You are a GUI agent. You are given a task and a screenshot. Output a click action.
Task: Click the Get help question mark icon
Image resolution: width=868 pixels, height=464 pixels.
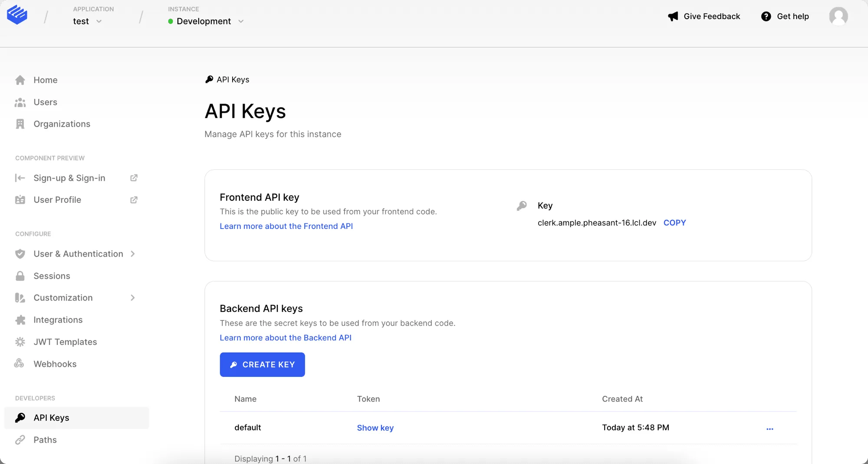[x=766, y=16]
